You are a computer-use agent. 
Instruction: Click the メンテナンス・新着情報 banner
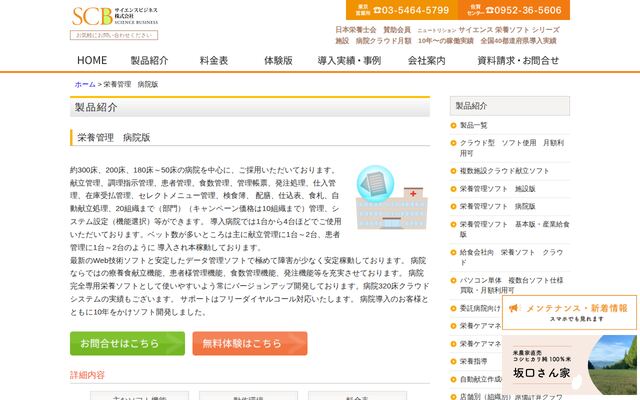(569, 312)
